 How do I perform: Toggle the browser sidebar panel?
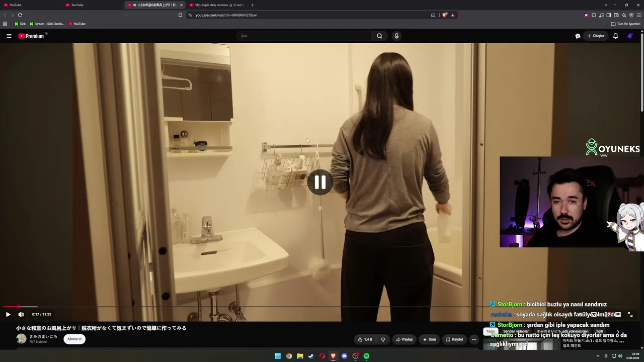tap(609, 15)
